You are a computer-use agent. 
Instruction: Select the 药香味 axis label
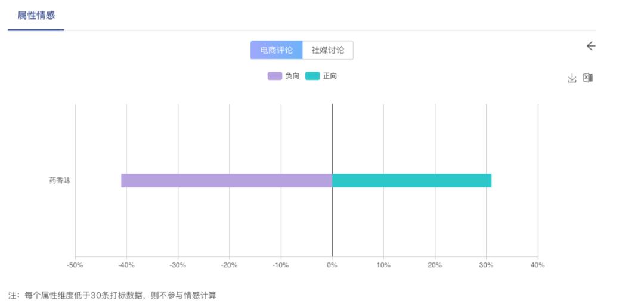point(60,180)
